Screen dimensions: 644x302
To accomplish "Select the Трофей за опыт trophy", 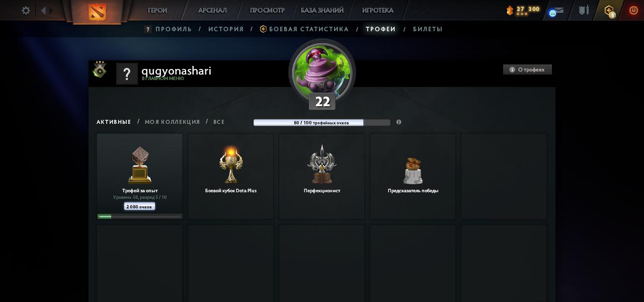I will (140, 176).
